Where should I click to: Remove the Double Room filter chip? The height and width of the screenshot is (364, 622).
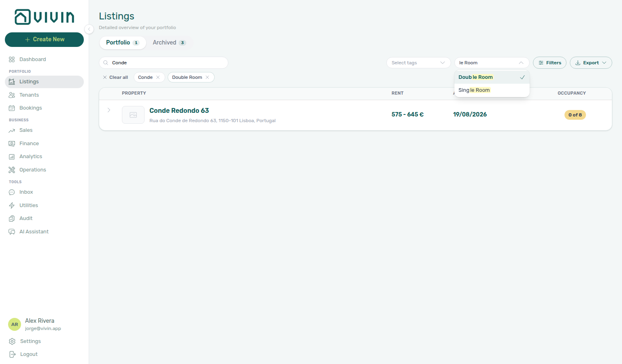(x=207, y=77)
